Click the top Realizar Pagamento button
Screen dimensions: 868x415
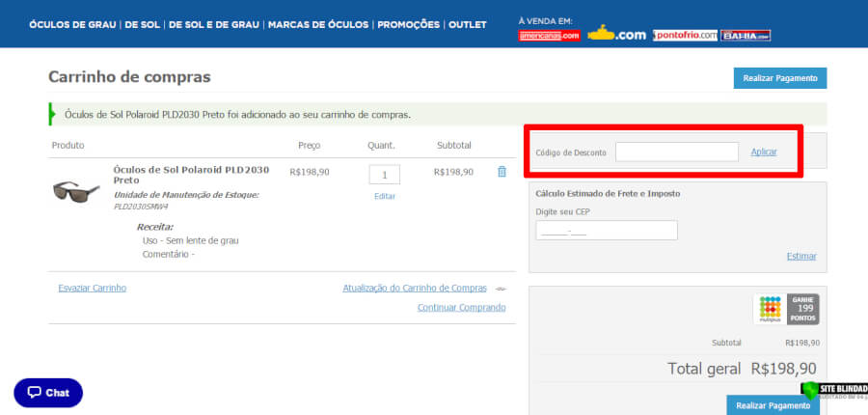pos(779,78)
